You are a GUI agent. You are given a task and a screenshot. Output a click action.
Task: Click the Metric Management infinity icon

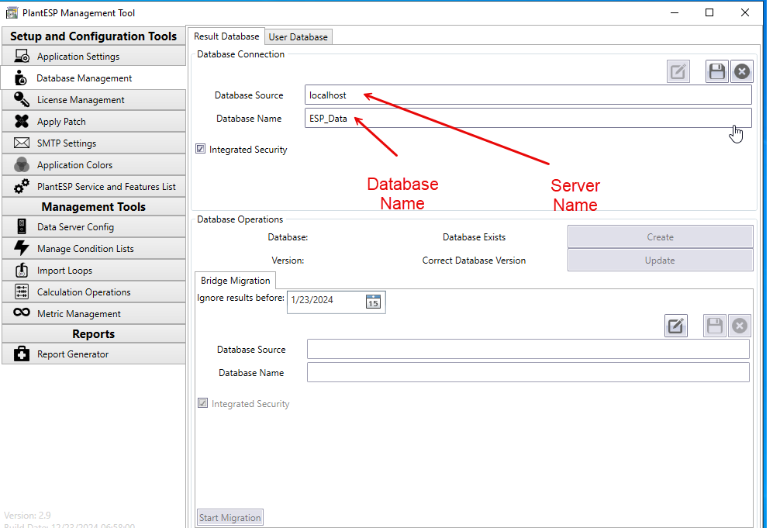click(x=22, y=312)
